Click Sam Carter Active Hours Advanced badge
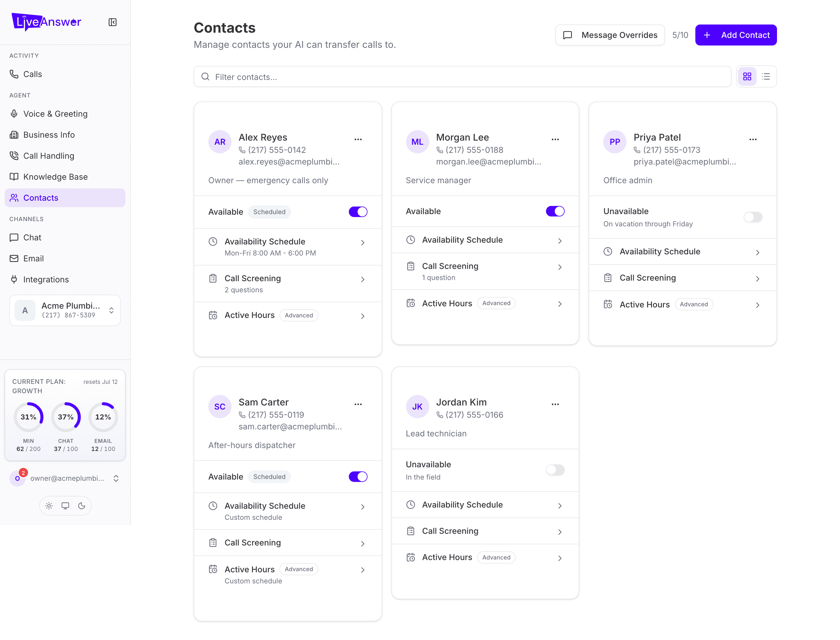 [299, 569]
